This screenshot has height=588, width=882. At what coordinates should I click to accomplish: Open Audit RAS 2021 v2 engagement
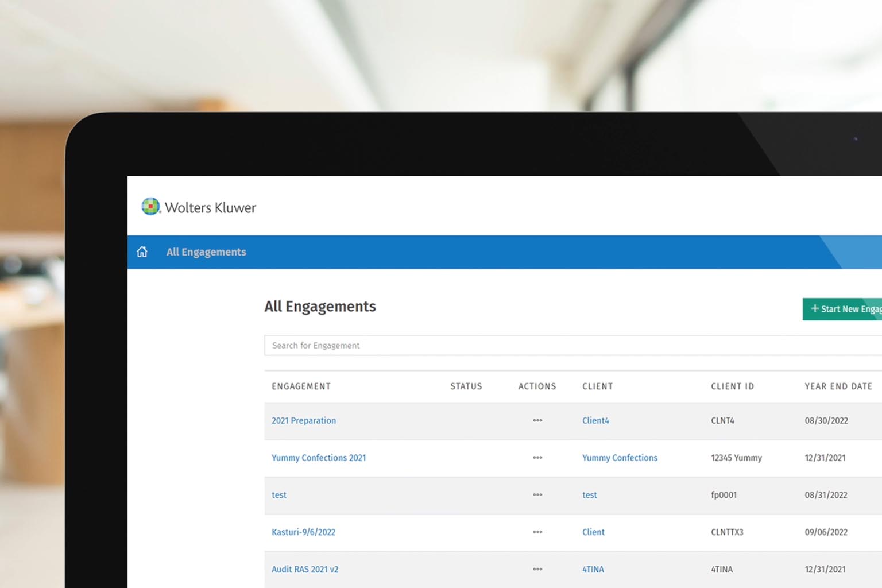(x=305, y=570)
